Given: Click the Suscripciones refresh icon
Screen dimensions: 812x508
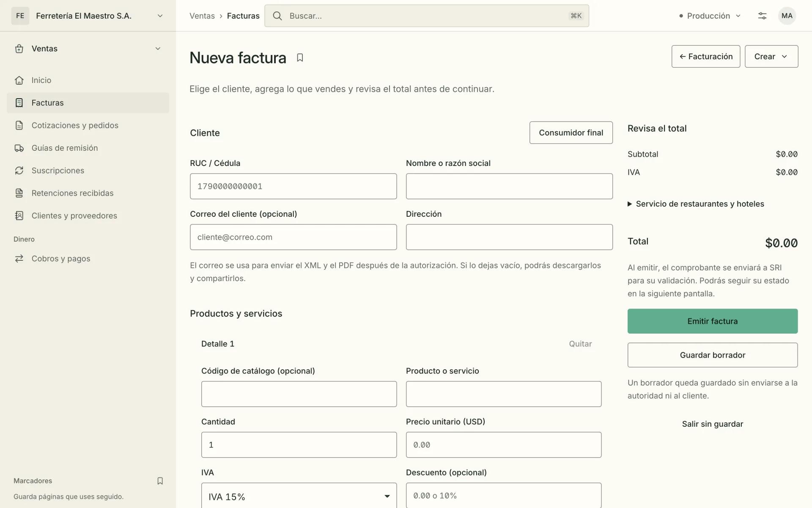Looking at the screenshot, I should tap(19, 171).
